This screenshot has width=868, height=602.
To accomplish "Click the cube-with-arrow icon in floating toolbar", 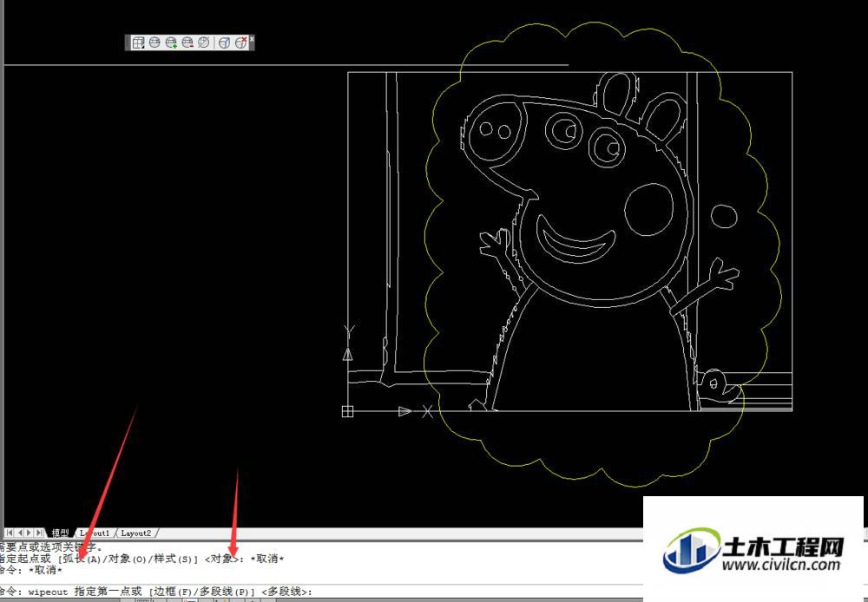I will tap(224, 43).
